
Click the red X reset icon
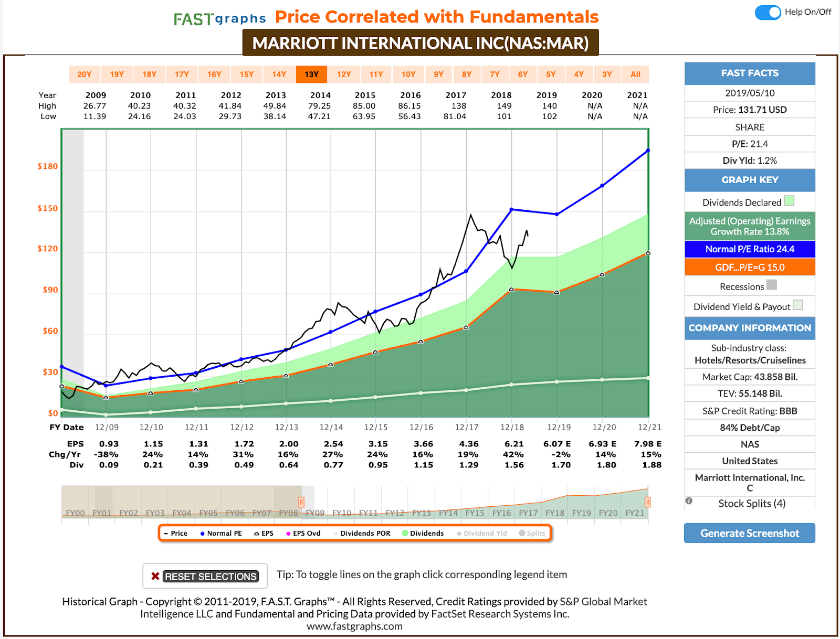(155, 576)
